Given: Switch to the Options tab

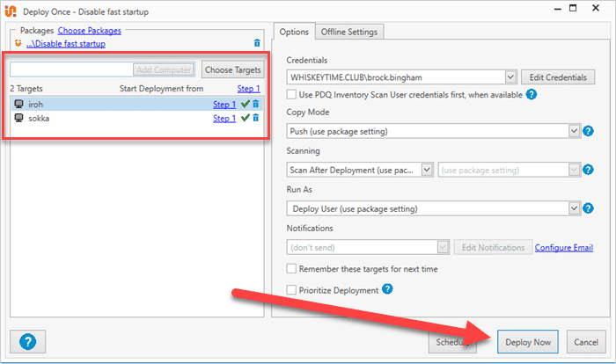Looking at the screenshot, I should tap(294, 32).
